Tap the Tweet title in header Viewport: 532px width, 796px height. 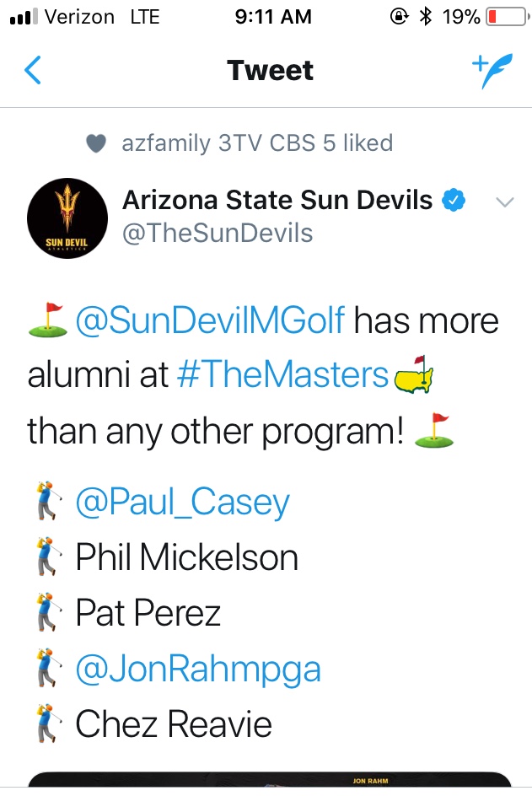pyautogui.click(x=270, y=71)
